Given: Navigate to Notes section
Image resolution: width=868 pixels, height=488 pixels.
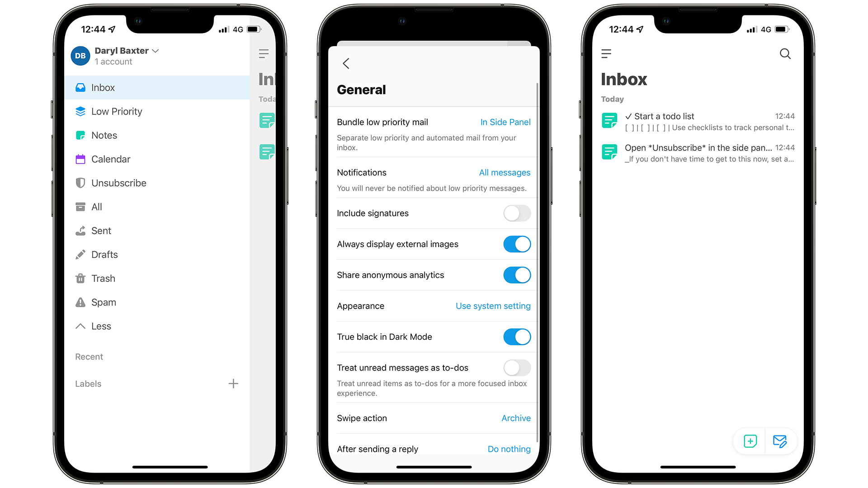Looking at the screenshot, I should [104, 135].
